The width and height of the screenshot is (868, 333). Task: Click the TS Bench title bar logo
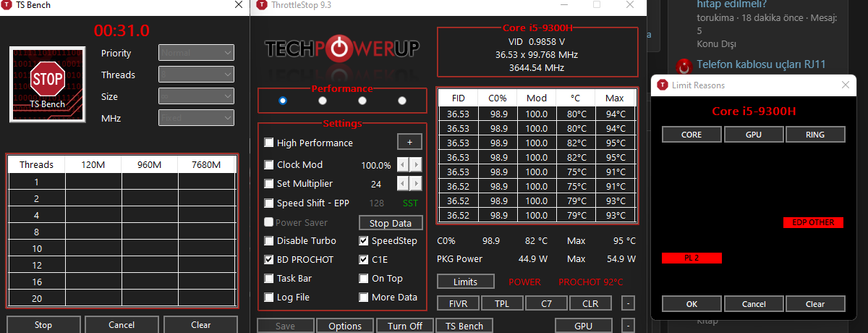(7, 5)
